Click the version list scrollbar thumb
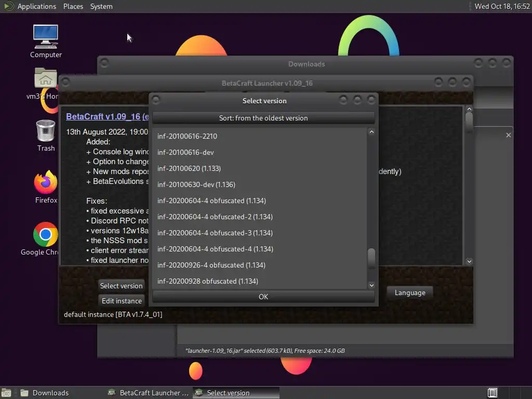 tap(371, 258)
